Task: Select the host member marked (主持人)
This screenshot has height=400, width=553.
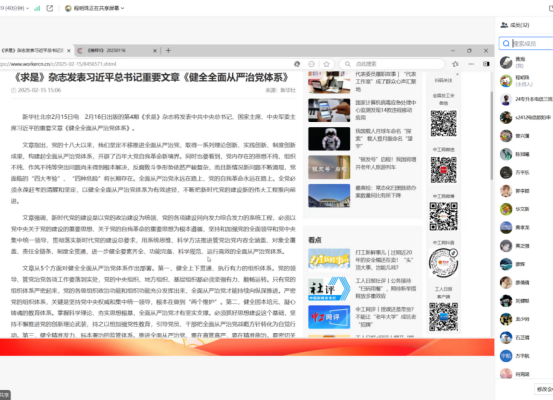Action: [525, 81]
